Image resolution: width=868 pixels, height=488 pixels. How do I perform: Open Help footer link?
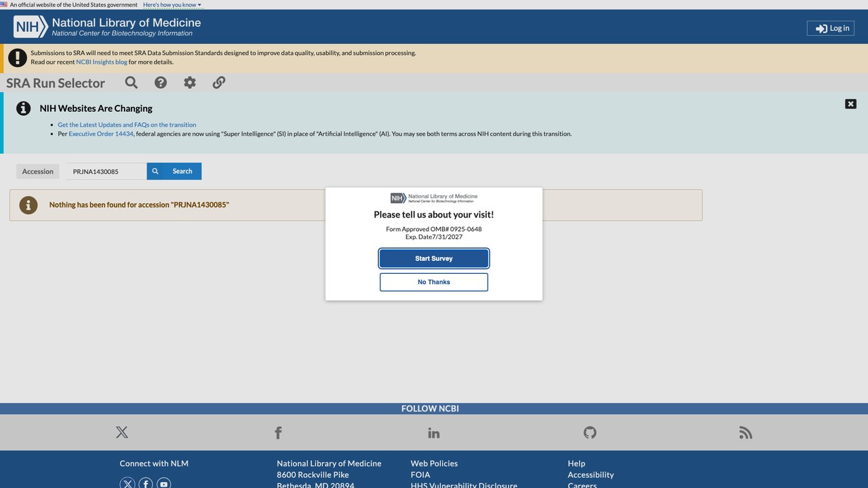576,464
